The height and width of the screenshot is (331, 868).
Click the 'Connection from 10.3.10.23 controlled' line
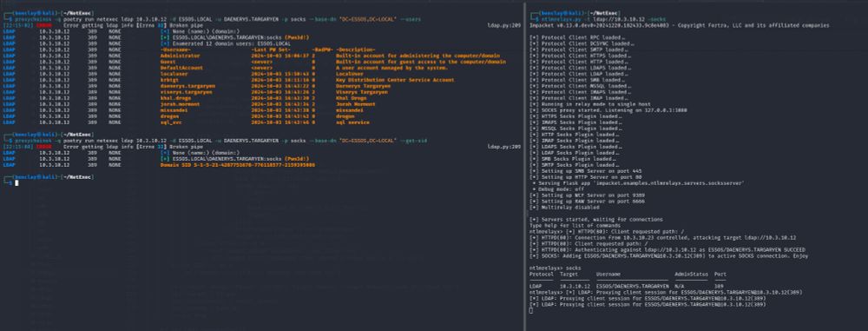click(662, 237)
